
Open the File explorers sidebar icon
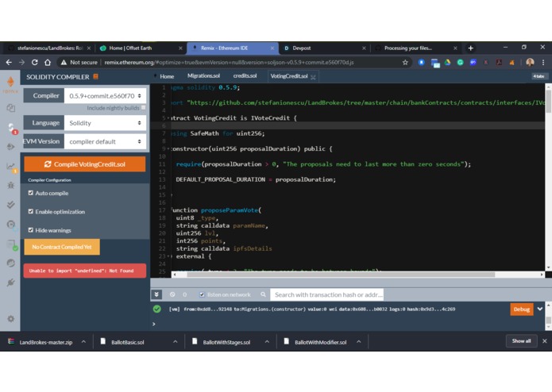[10, 108]
